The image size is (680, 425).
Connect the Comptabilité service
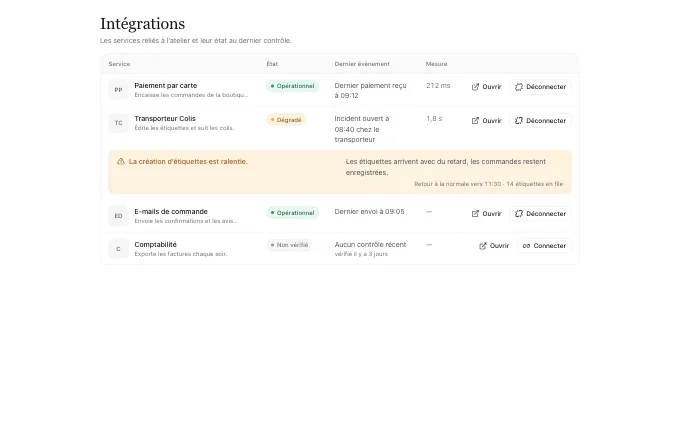[x=544, y=245]
